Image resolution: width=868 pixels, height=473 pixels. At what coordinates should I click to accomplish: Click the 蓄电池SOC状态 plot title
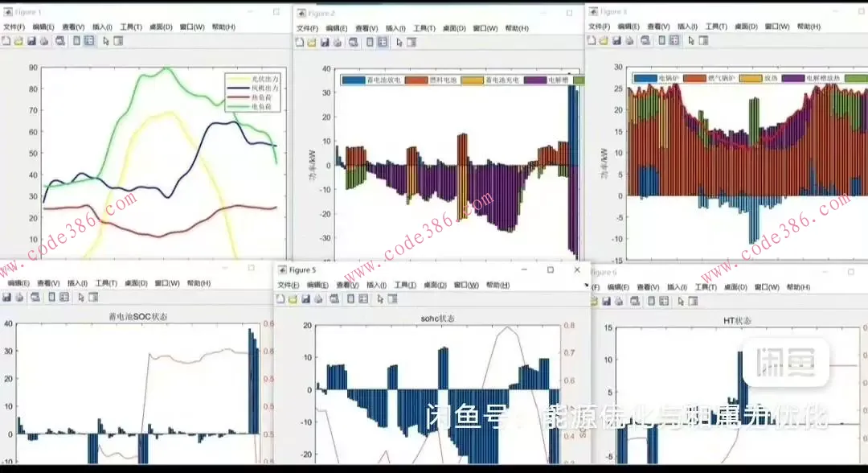[138, 317]
